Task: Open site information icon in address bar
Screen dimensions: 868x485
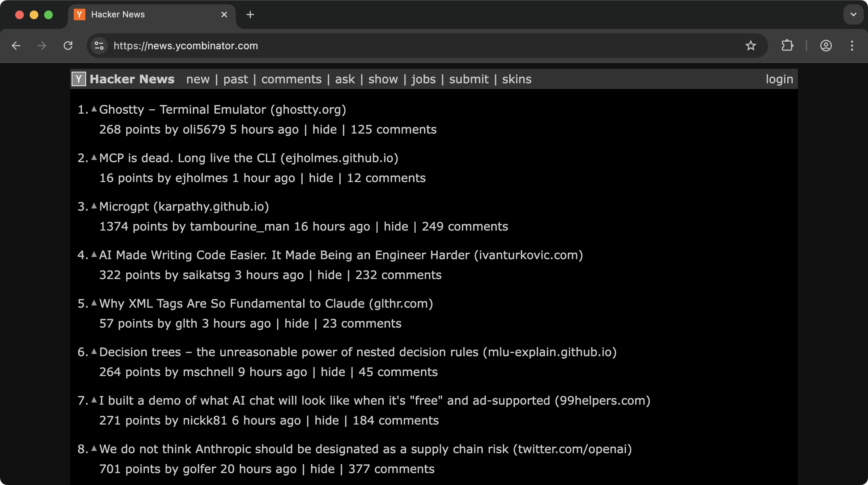Action: (99, 46)
